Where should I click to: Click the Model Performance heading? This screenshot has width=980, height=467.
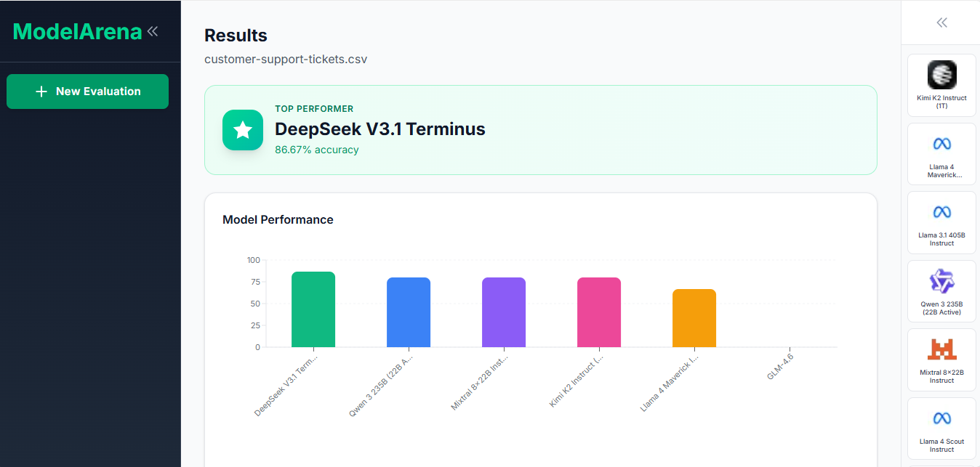pos(278,219)
